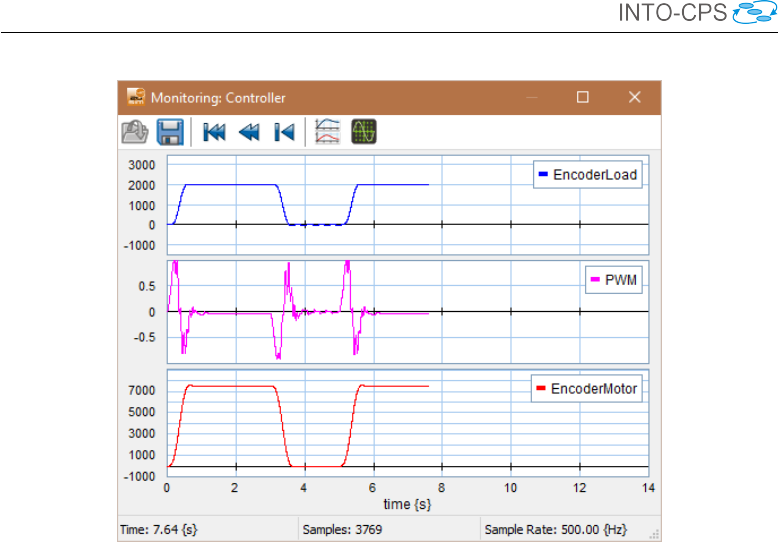778x542 pixels.
Task: Click the 0.5 tick on PWM axis
Action: coord(147,286)
